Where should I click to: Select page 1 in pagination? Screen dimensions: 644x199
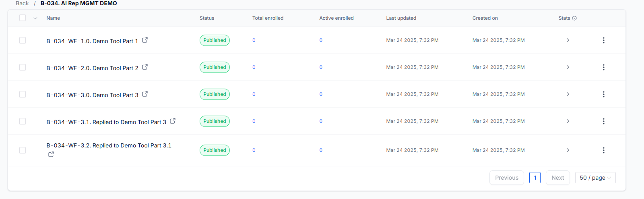click(535, 178)
